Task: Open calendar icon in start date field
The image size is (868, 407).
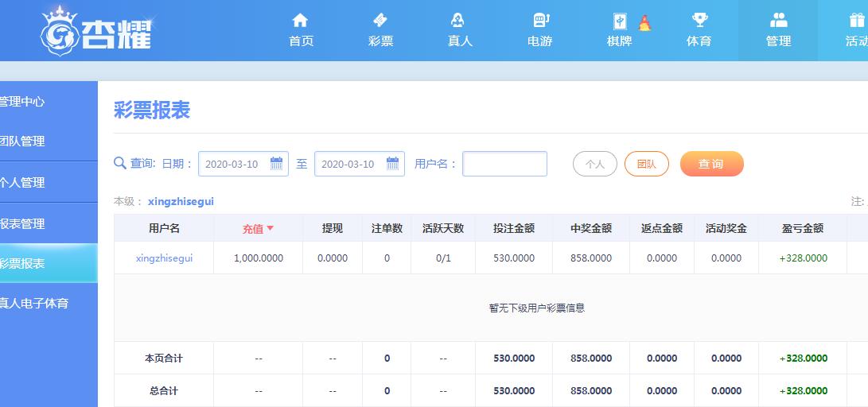Action: pyautogui.click(x=276, y=163)
